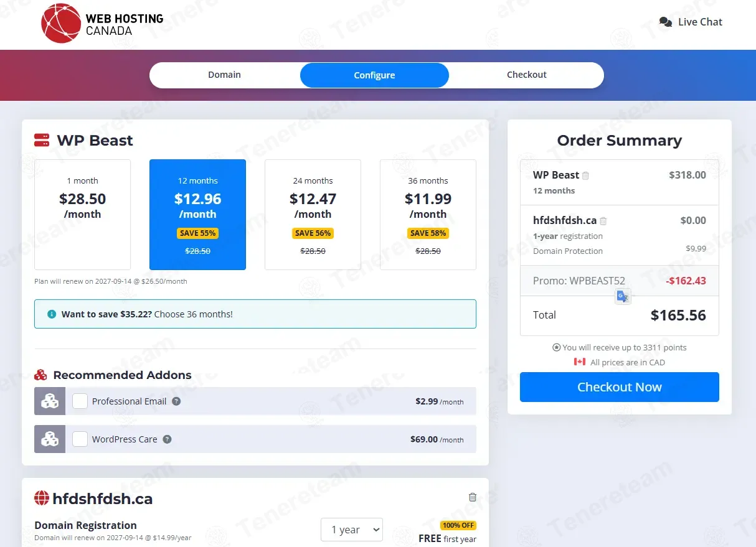The image size is (756, 547).
Task: Click the $318.00 WP Beast price
Action: tap(687, 175)
